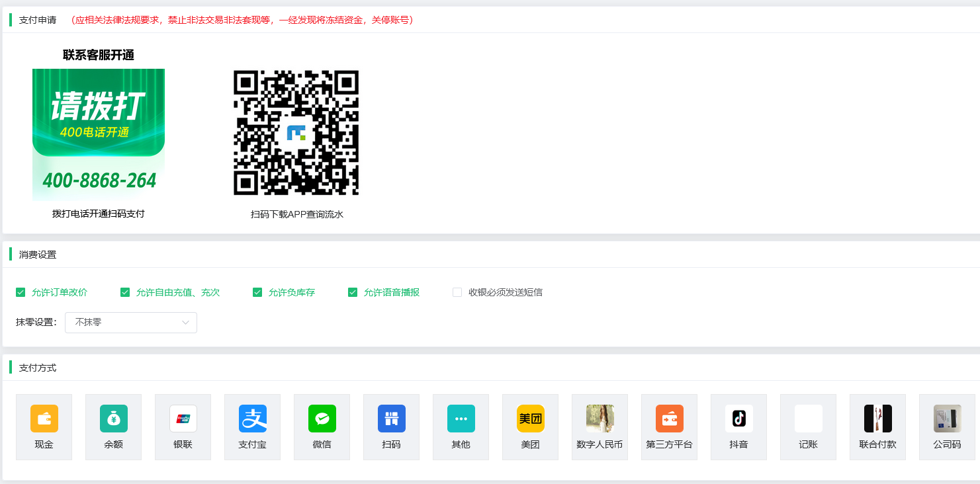Click the 400-8868-264 phone banner image
Viewport: 980px width, 484px height.
tap(99, 134)
